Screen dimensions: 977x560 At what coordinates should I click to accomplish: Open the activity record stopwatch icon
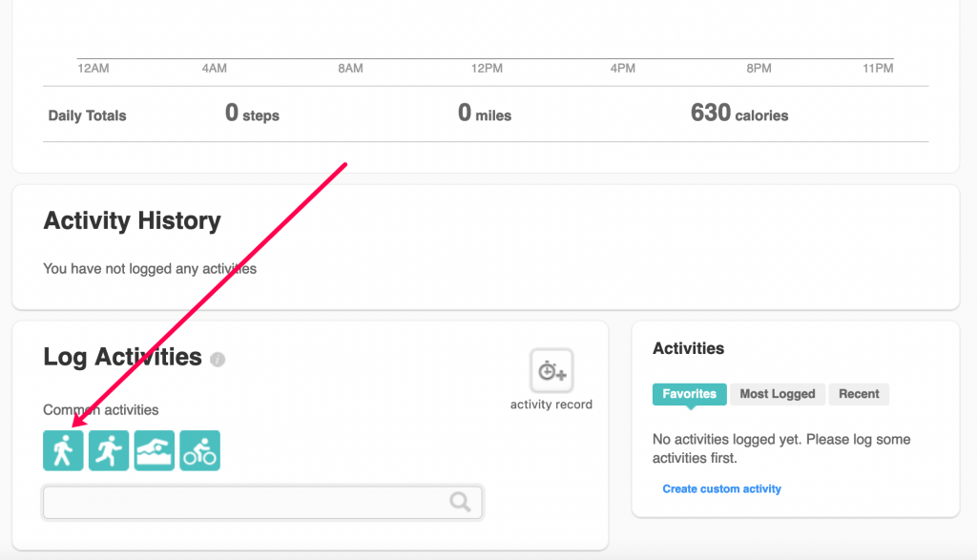551,371
